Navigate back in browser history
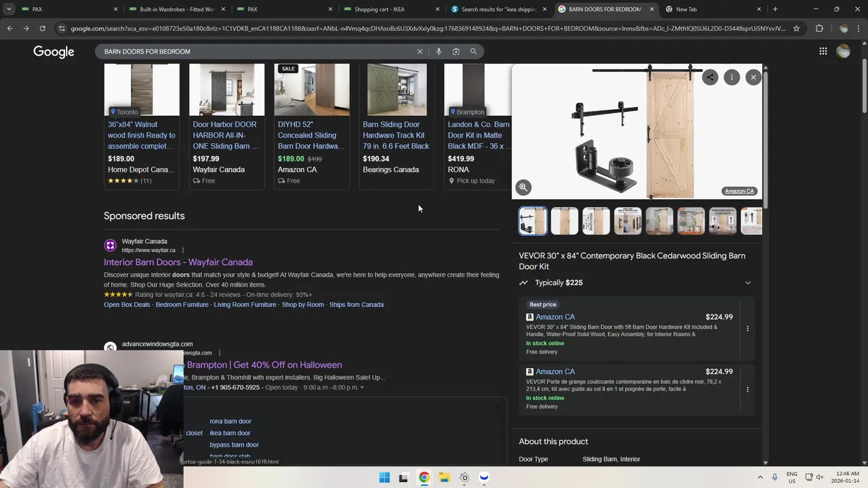Viewport: 868px width, 488px height. pyautogui.click(x=9, y=28)
